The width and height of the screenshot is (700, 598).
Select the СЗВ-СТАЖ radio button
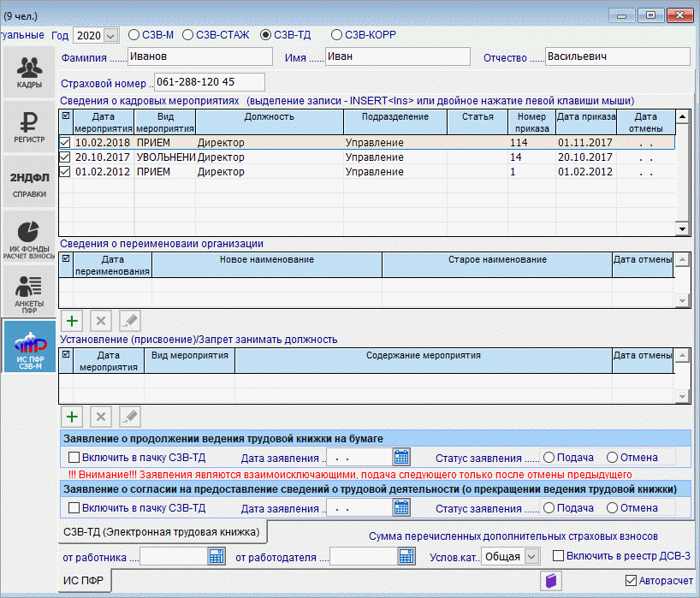pyautogui.click(x=187, y=35)
